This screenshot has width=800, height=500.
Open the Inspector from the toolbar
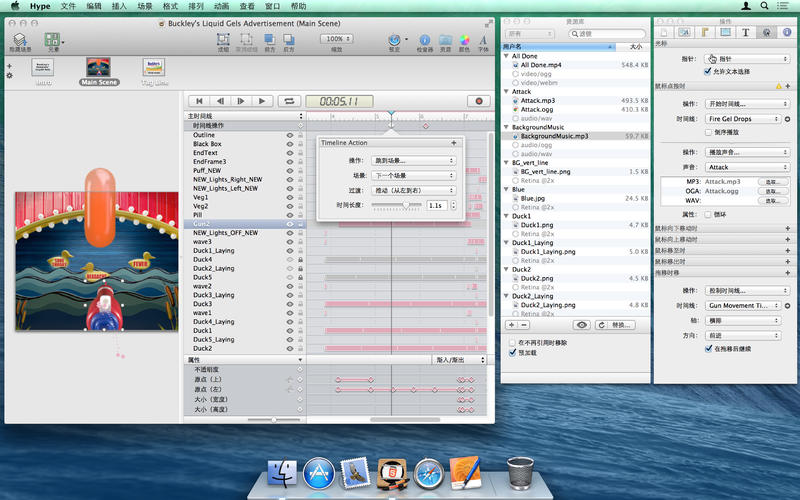[x=425, y=40]
